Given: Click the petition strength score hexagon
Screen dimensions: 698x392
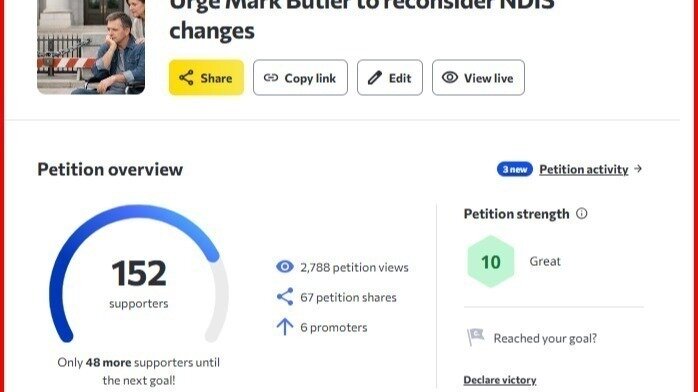Looking at the screenshot, I should [491, 262].
